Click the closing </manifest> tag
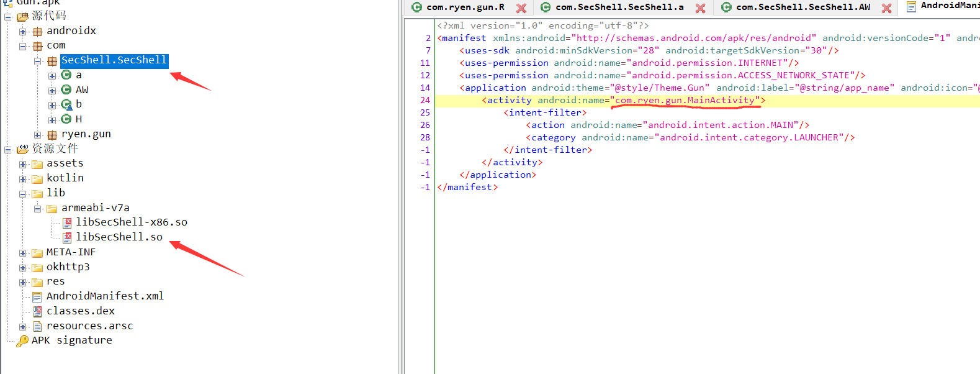This screenshot has width=980, height=374. 467,187
